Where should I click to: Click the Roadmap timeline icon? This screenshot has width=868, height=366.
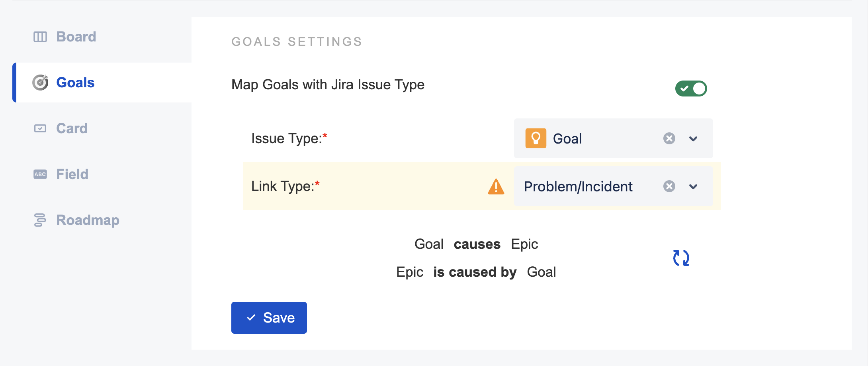40,220
